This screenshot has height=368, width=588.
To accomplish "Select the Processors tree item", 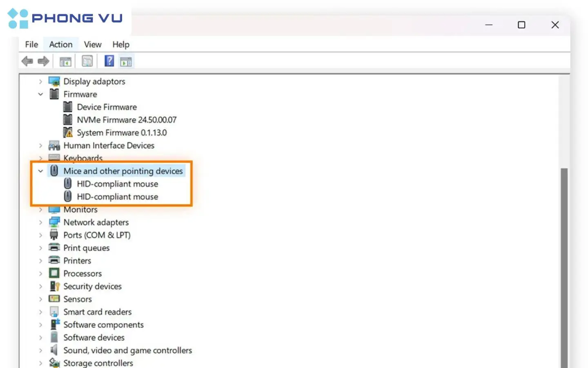I will [82, 274].
